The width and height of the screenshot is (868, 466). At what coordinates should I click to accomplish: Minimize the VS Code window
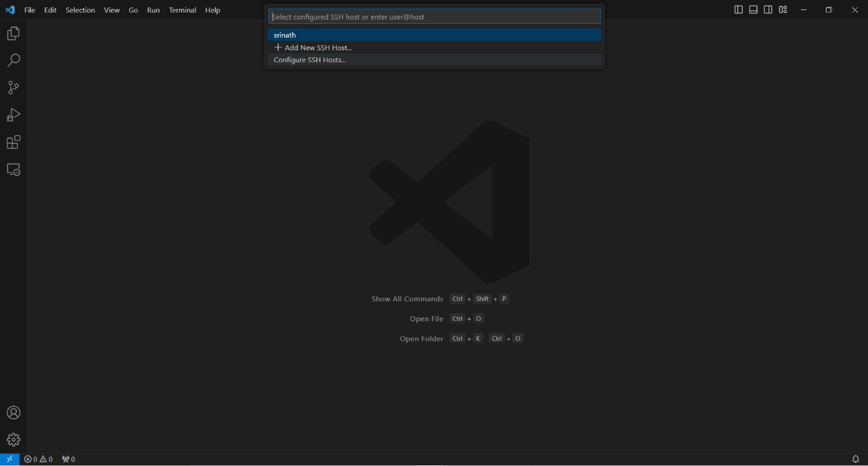tap(804, 9)
